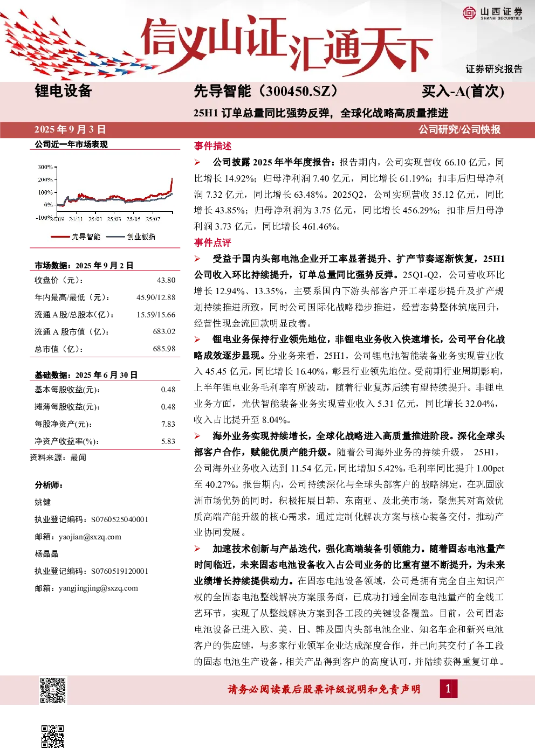
Task: Click the rating 买入-A(首次)
Action: 463,91
